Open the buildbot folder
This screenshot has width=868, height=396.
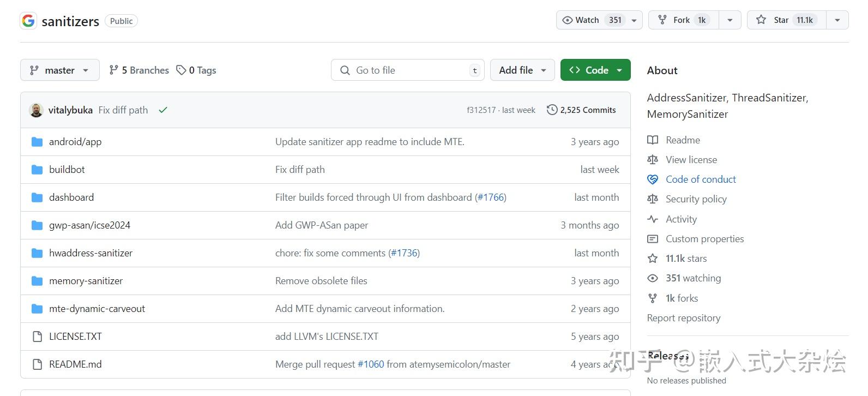[67, 170]
